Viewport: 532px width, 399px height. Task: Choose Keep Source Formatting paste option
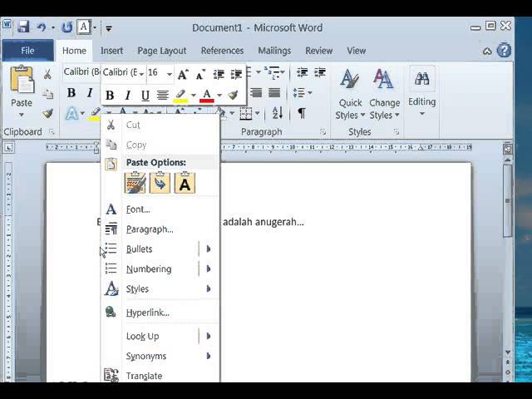coord(135,183)
